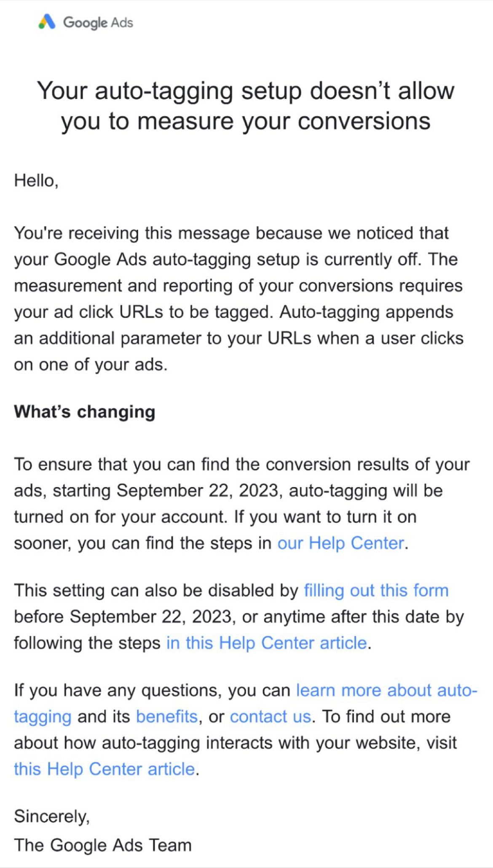Screen dimensions: 493x868
Task: Click the email headline about auto-tagging setup
Action: click(x=246, y=106)
